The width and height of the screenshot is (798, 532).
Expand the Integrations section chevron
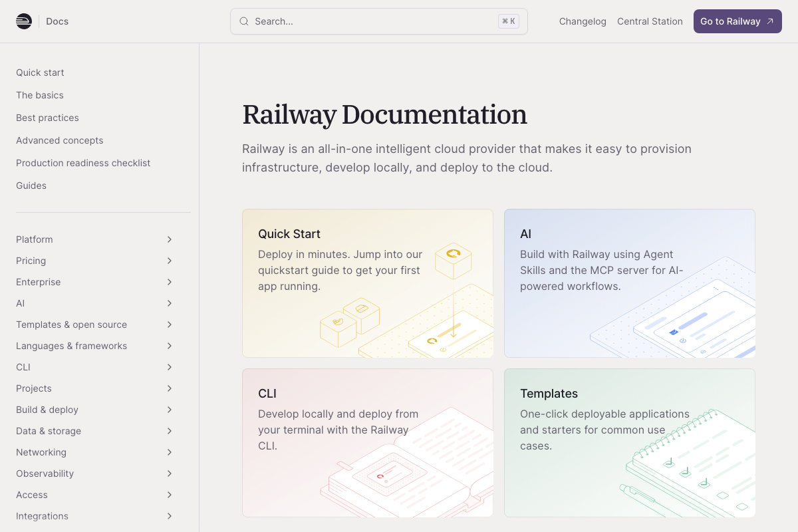[x=170, y=516]
